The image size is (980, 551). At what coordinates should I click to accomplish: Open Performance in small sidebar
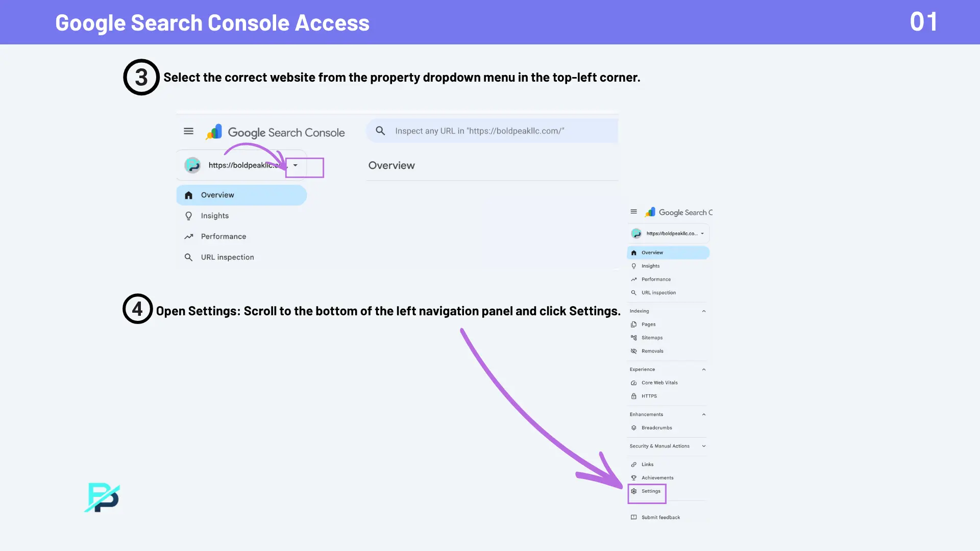656,279
